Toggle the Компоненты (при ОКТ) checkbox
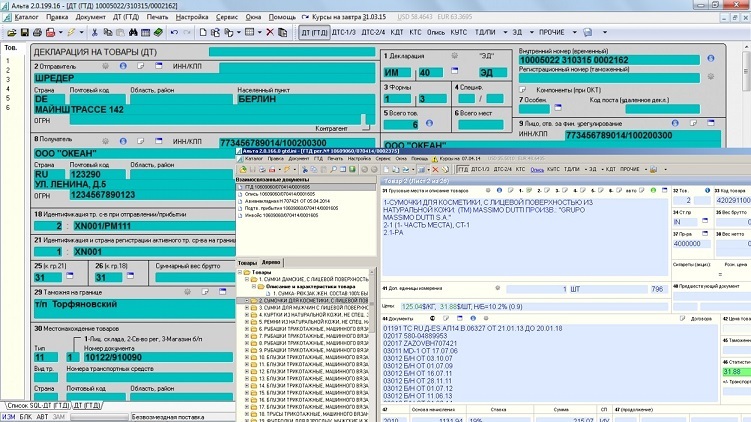This screenshot has width=751, height=422. 523,90
